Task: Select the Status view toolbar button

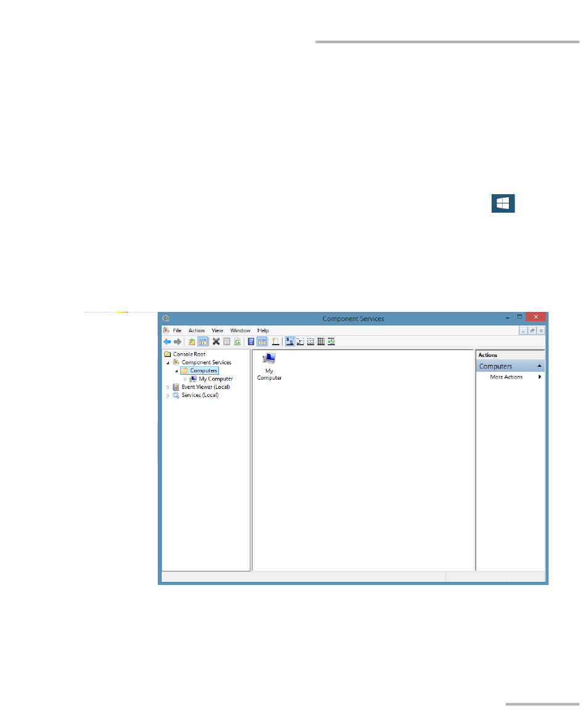Action: tap(331, 342)
